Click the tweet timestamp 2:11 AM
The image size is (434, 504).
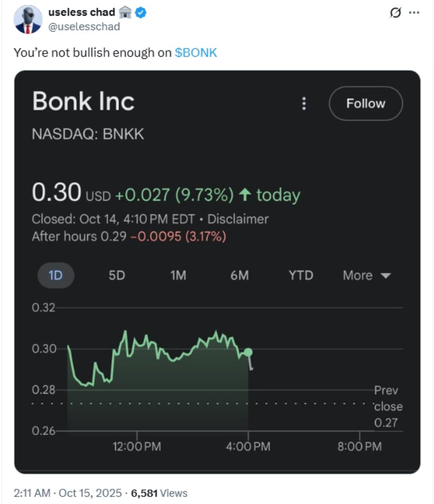[x=32, y=493]
